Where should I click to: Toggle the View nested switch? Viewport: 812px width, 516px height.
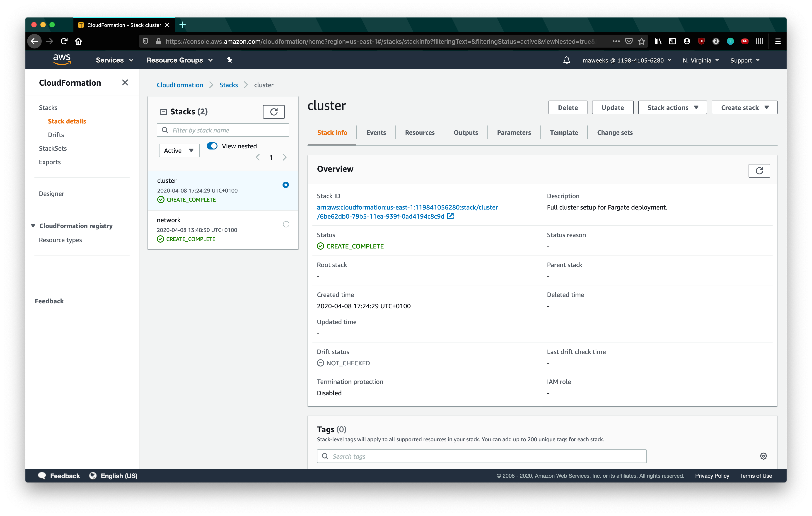pos(212,146)
